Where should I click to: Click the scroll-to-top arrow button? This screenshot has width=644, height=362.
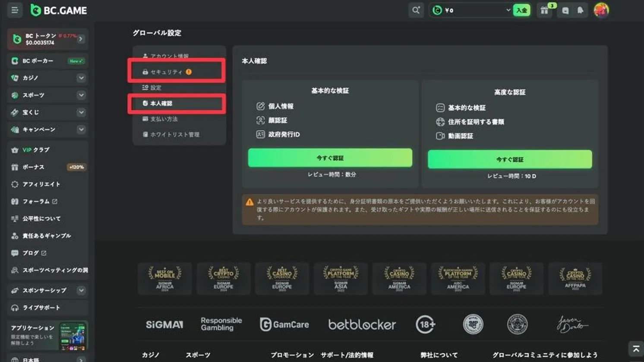click(635, 347)
